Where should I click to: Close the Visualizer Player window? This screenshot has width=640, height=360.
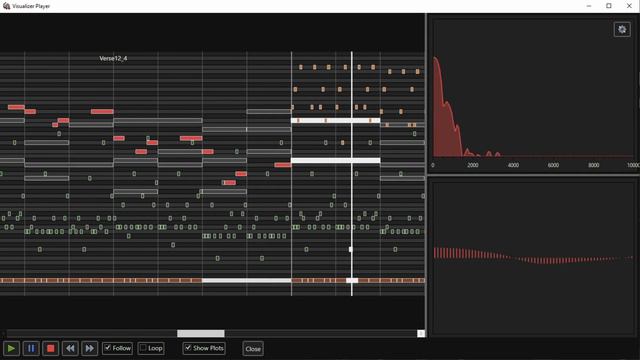tap(629, 6)
